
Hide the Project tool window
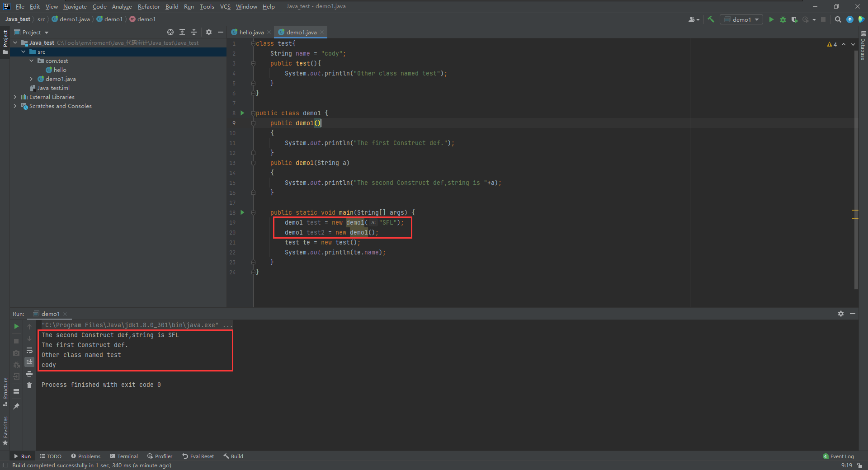point(221,32)
